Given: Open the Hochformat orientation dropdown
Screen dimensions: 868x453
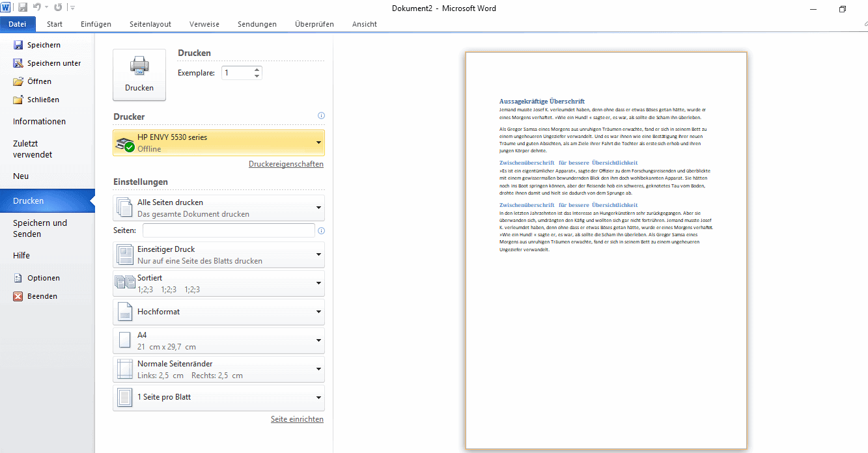Looking at the screenshot, I should [x=318, y=311].
